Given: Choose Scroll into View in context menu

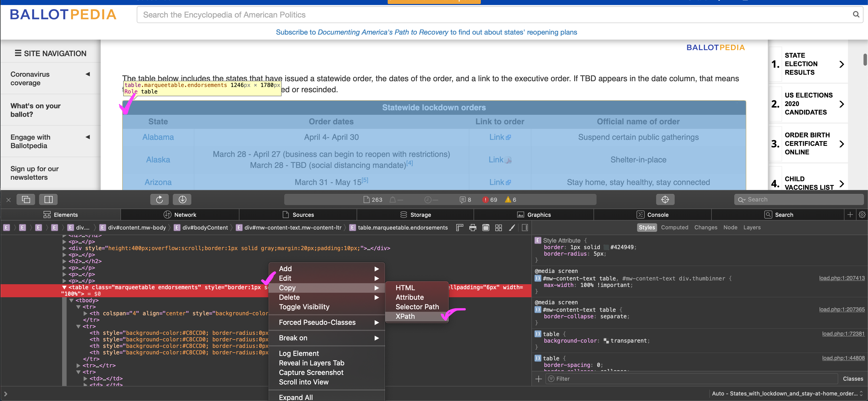Looking at the screenshot, I should coord(327,382).
